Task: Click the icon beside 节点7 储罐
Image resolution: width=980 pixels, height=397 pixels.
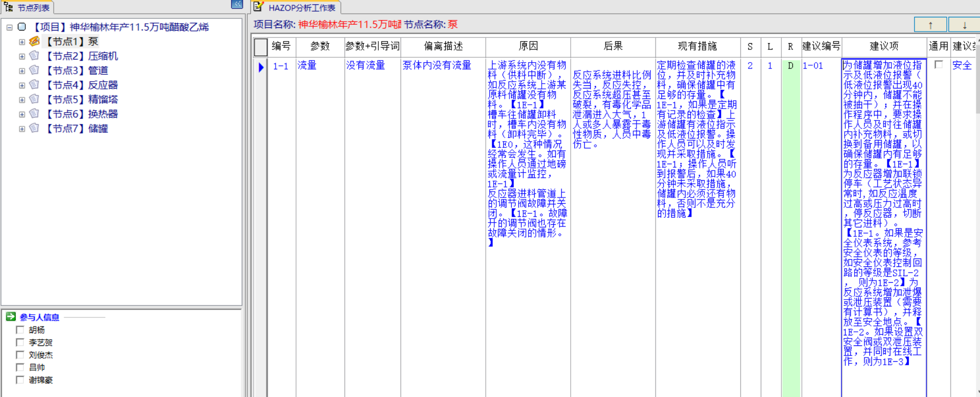Action: pos(35,128)
